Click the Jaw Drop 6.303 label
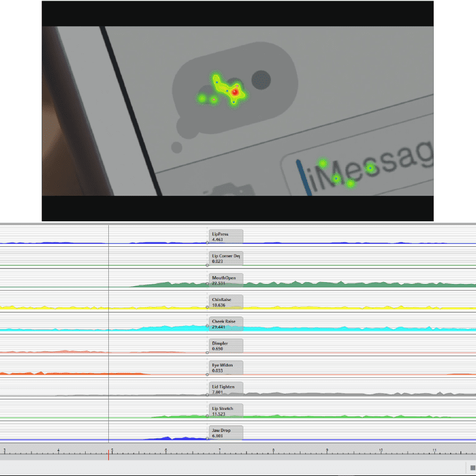Screen dimensions: 476x476 226,433
